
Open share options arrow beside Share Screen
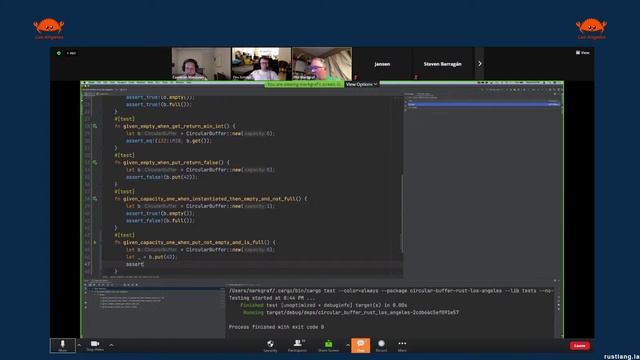coord(348,345)
